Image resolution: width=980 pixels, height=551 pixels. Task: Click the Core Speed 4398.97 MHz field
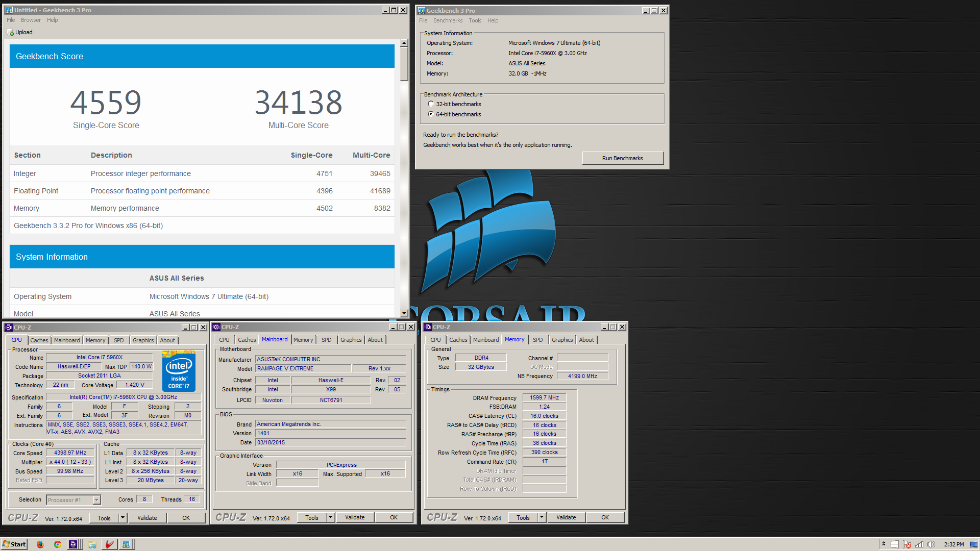point(70,453)
